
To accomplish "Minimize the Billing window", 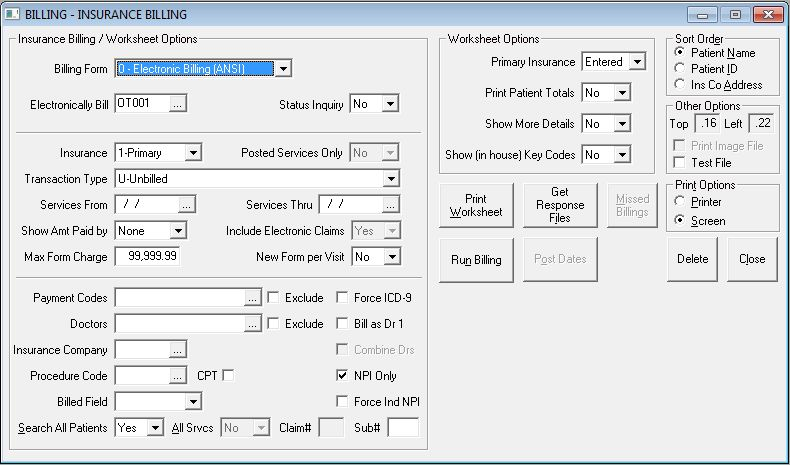I will pos(703,15).
